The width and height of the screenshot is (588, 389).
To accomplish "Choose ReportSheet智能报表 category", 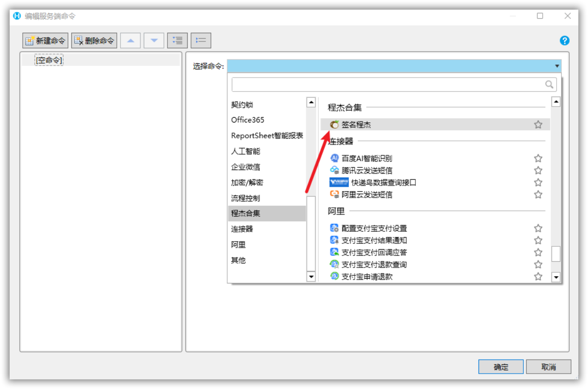I will (267, 135).
